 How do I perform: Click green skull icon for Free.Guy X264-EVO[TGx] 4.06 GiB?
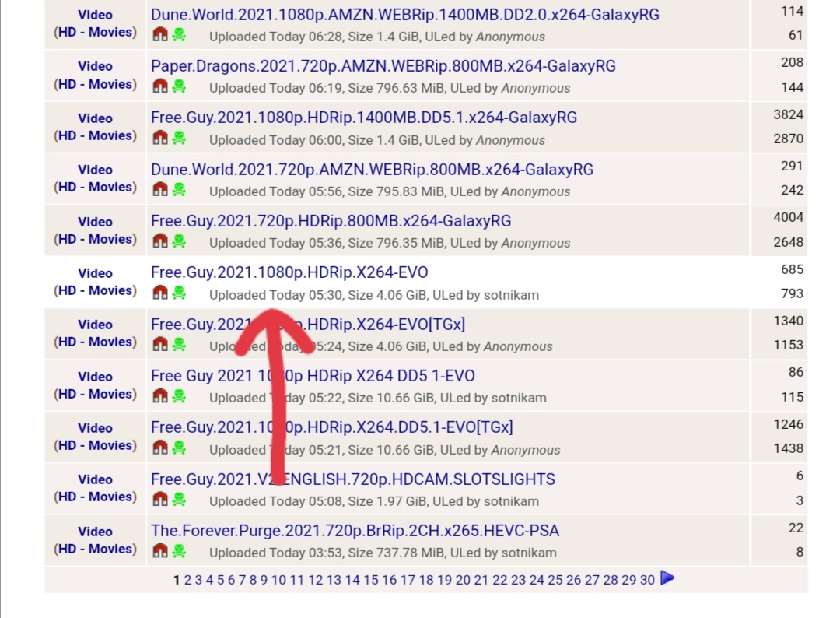(x=179, y=344)
